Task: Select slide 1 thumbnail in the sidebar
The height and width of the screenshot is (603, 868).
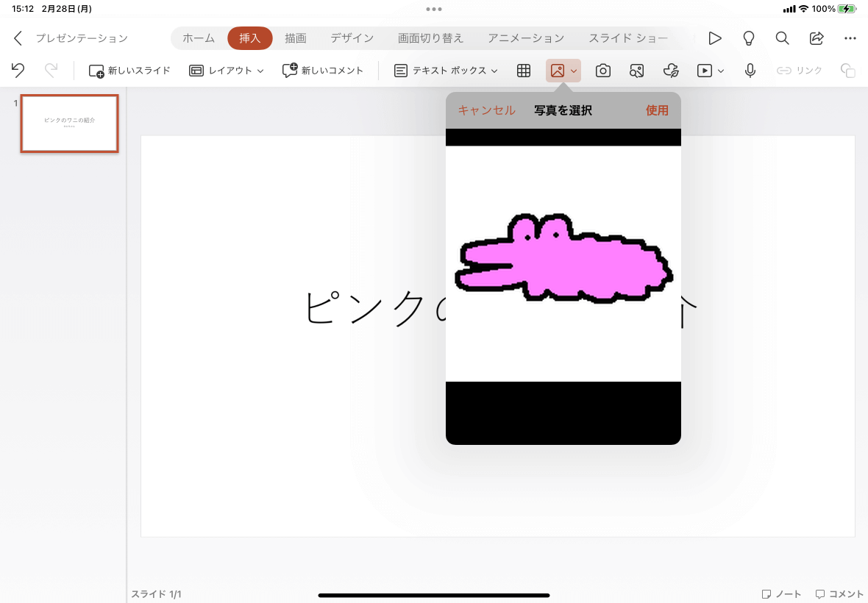Action: pyautogui.click(x=69, y=124)
